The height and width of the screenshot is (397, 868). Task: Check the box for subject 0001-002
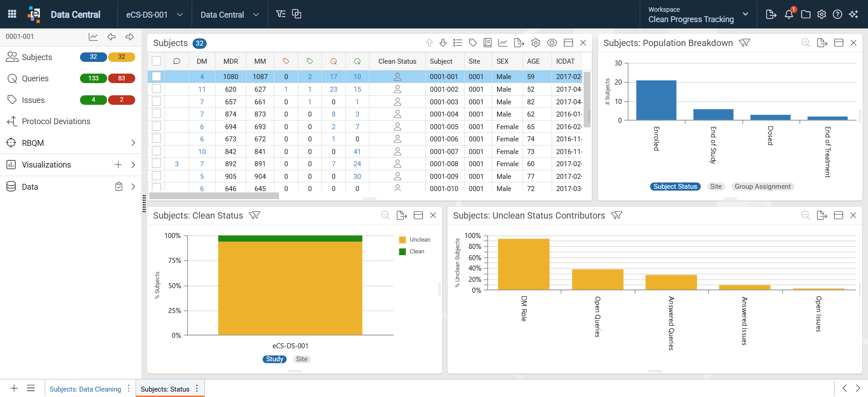(x=156, y=89)
